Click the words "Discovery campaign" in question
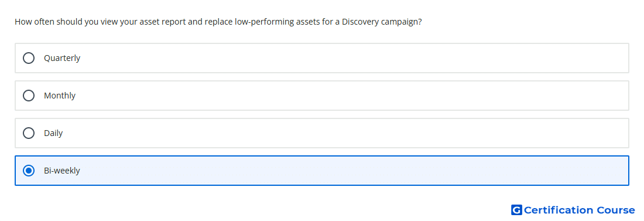 coord(382,22)
